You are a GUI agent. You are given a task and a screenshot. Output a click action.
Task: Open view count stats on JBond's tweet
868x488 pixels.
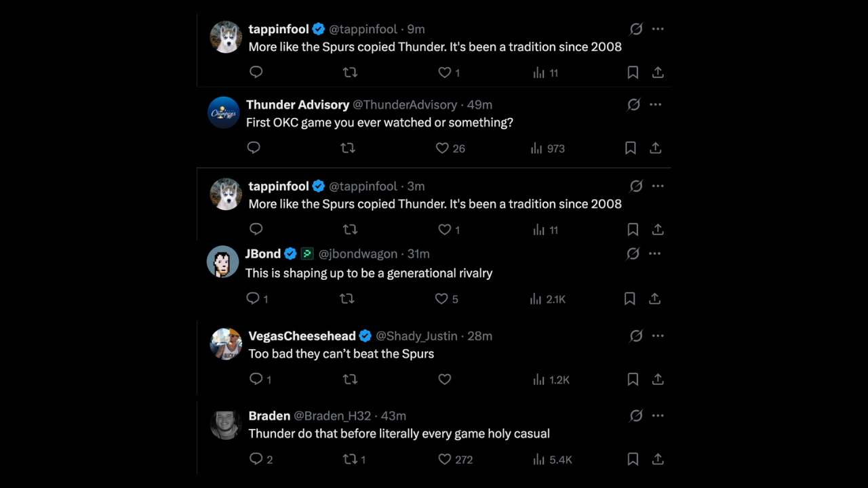(x=538, y=298)
